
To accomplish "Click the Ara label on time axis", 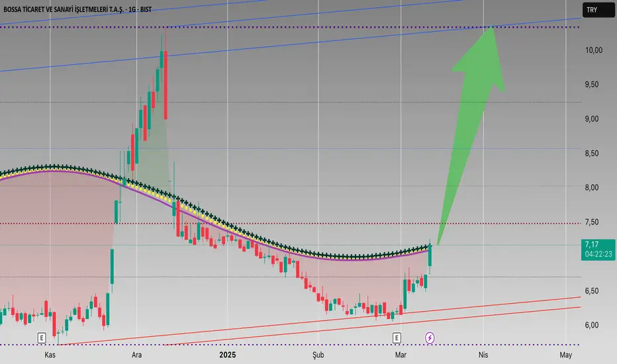I will point(136,355).
